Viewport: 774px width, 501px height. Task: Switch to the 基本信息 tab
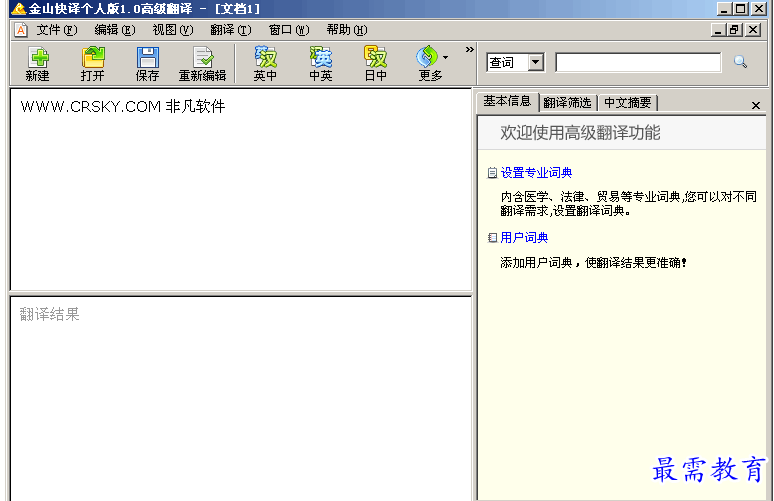(507, 102)
